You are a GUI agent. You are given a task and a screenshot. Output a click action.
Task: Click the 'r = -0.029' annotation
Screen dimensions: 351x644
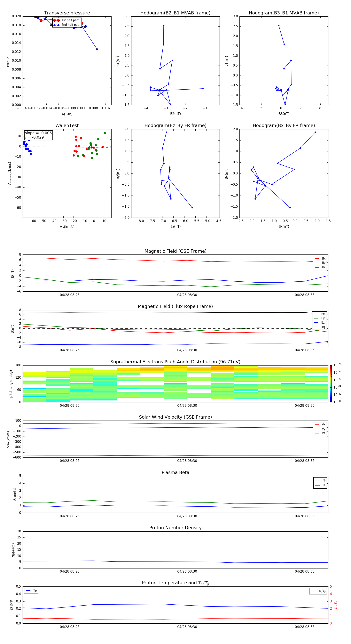[x=35, y=137]
